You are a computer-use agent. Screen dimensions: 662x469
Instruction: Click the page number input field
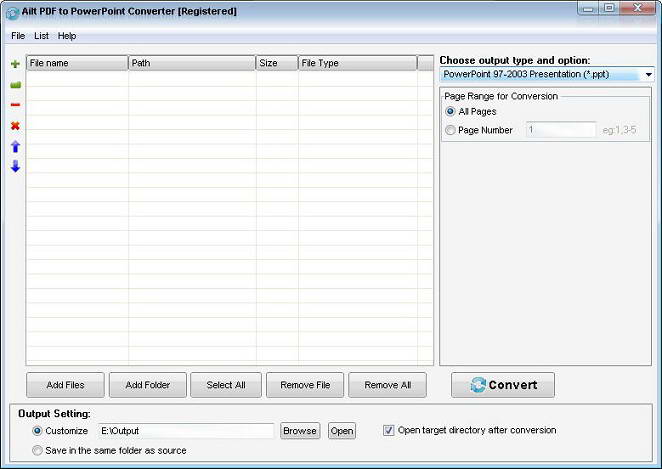[561, 130]
